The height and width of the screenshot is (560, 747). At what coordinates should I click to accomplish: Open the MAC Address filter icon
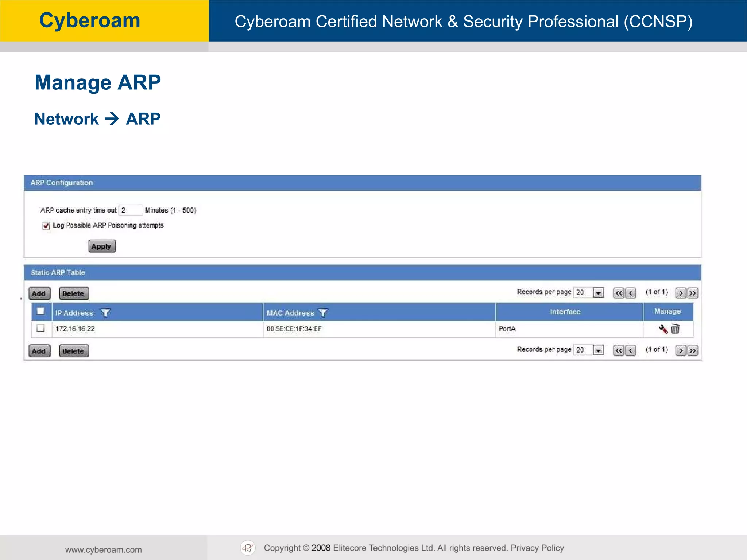tap(323, 313)
